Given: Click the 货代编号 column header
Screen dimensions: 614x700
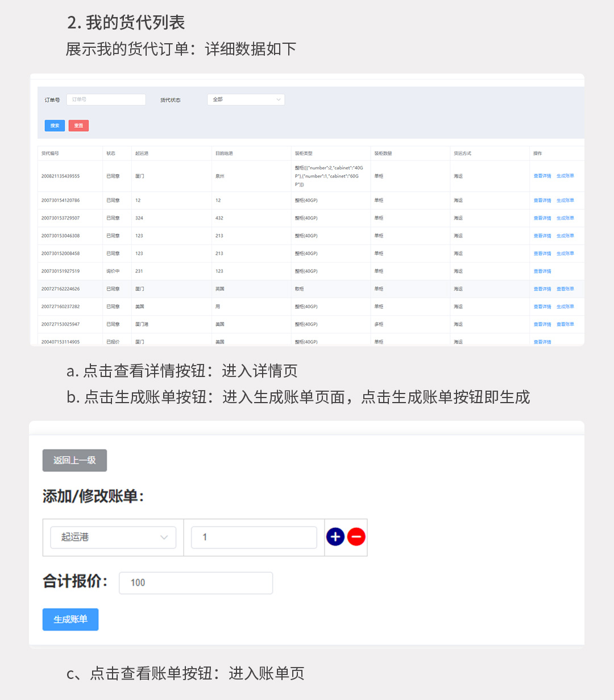Looking at the screenshot, I should point(50,154).
